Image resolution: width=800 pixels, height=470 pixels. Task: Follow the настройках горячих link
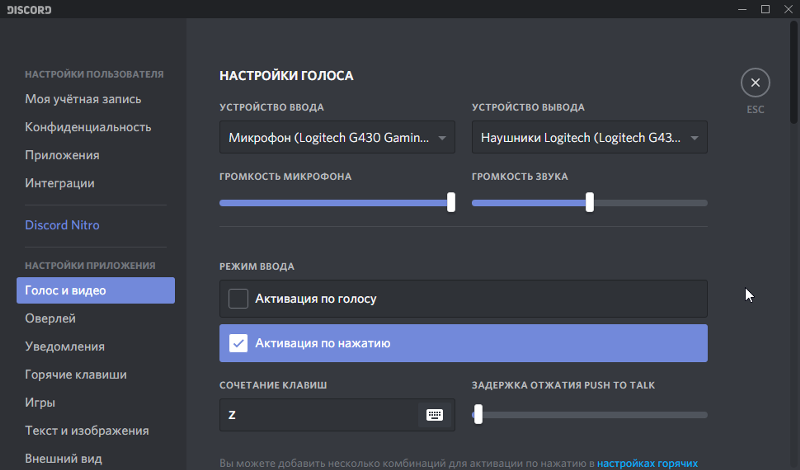[x=647, y=463]
